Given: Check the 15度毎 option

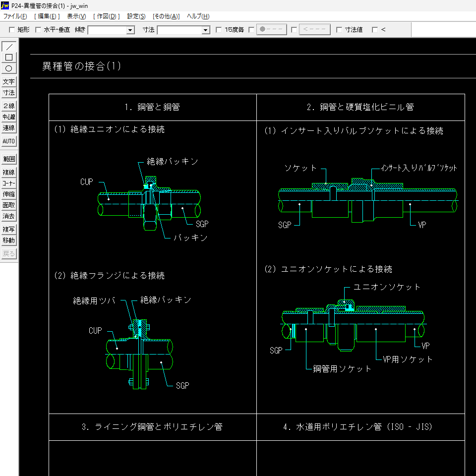Looking at the screenshot, I should tap(219, 30).
